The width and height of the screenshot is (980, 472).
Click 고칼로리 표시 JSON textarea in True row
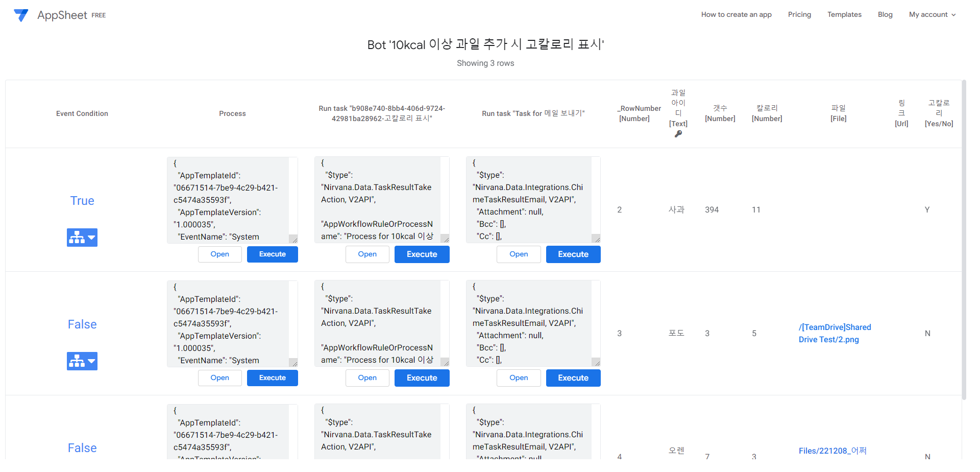pyautogui.click(x=382, y=200)
